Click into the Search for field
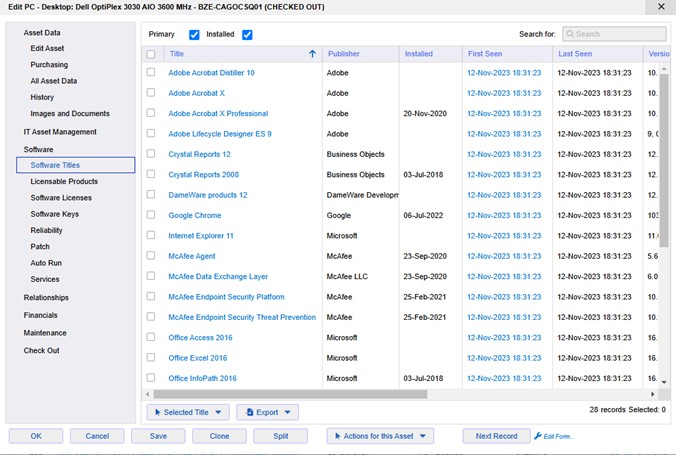The width and height of the screenshot is (676, 455). pos(614,34)
